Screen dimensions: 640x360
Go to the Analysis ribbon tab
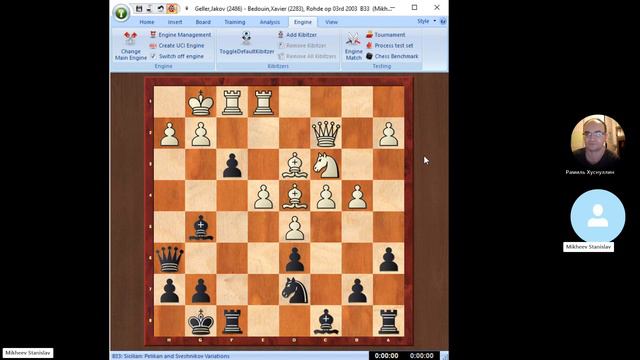[270, 22]
